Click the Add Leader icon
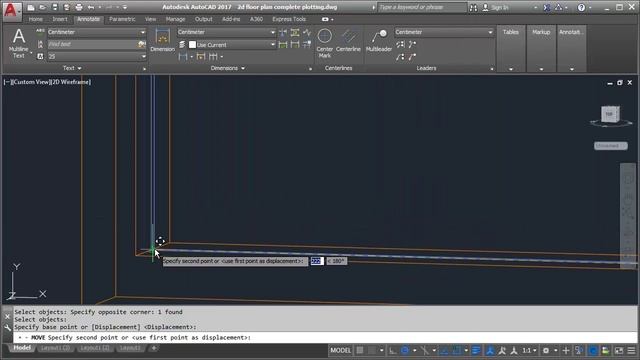640x360 pixels. coord(412,44)
